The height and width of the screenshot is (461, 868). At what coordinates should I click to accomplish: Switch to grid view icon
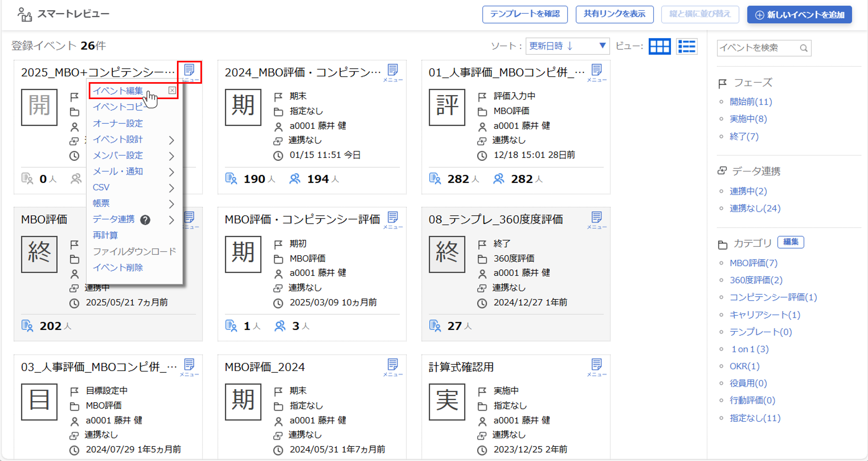point(659,47)
